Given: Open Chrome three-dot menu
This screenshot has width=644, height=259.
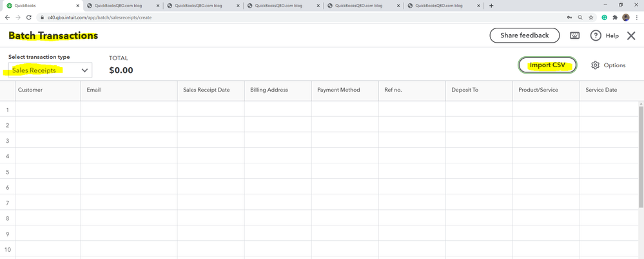Looking at the screenshot, I should [x=637, y=17].
